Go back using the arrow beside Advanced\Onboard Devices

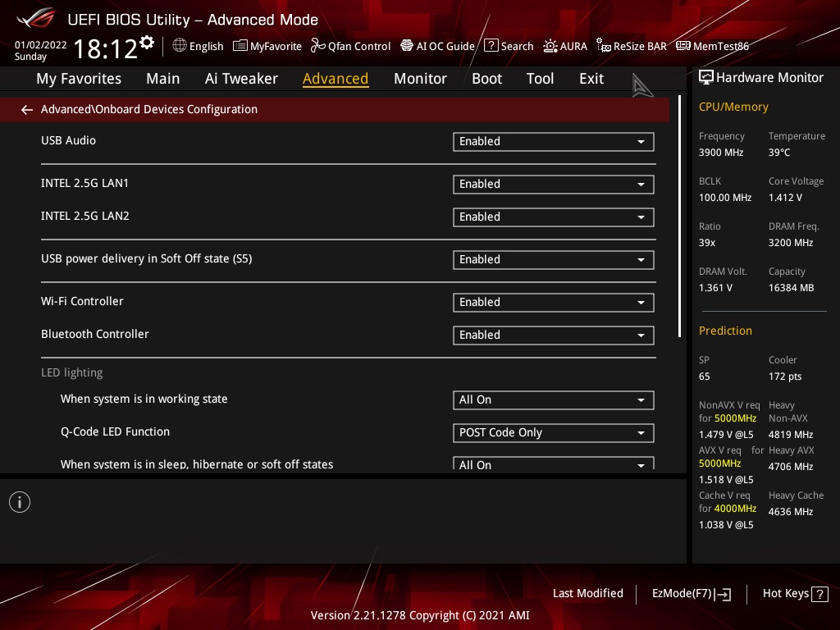pos(27,109)
